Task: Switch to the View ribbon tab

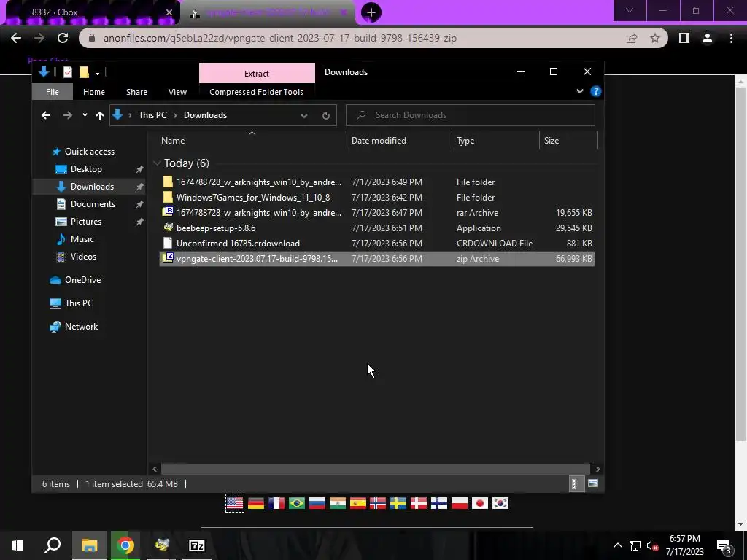Action: tap(178, 92)
